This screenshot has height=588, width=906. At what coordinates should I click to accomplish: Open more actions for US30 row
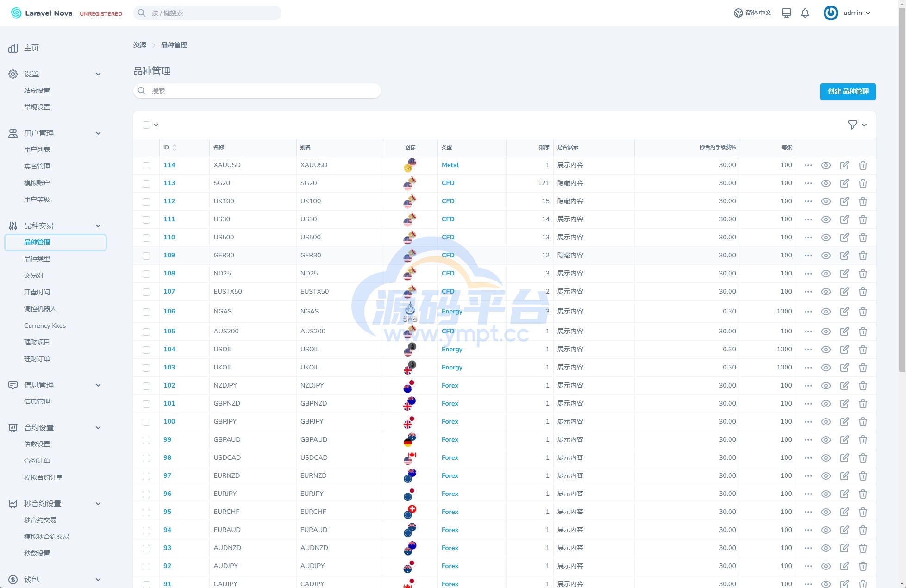[808, 219]
